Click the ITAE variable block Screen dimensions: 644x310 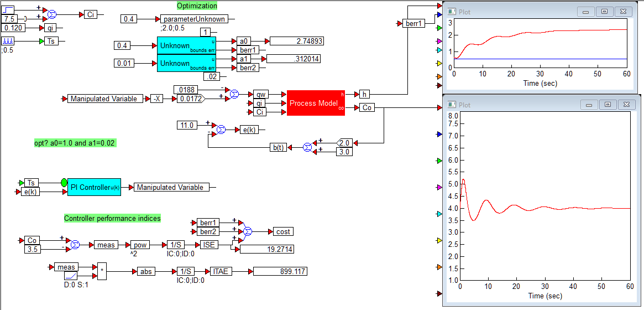[221, 271]
